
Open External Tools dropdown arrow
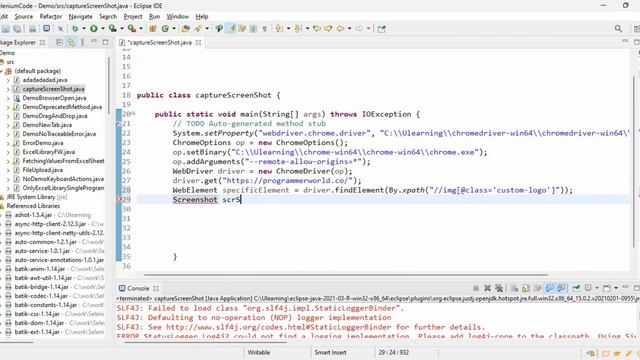pos(141,29)
